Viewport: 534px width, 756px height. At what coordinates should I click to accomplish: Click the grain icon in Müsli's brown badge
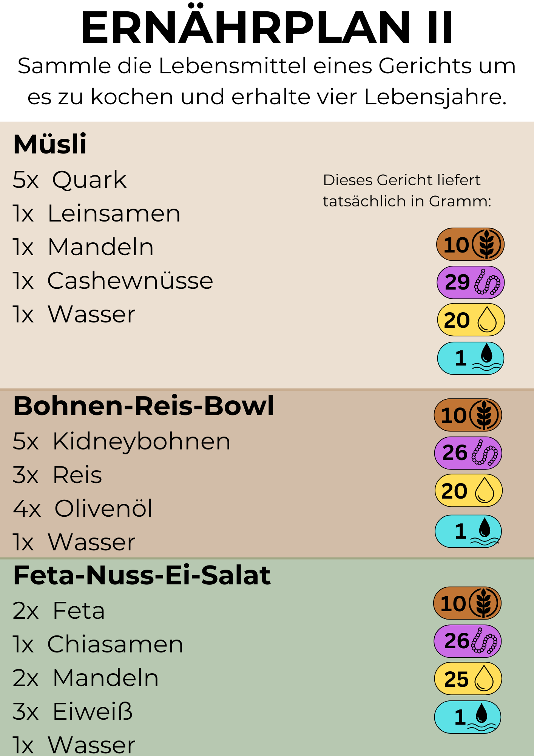click(x=486, y=245)
